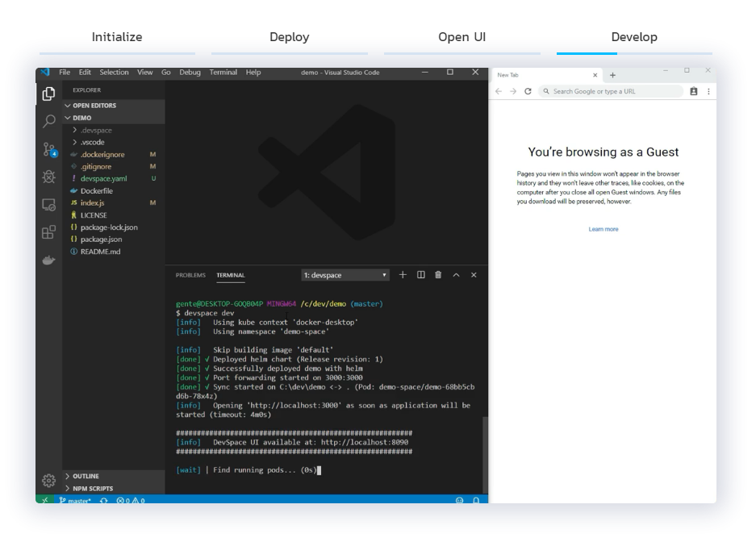Open Remote Explorer icon in activity bar
This screenshot has height=542, width=756.
click(x=48, y=205)
